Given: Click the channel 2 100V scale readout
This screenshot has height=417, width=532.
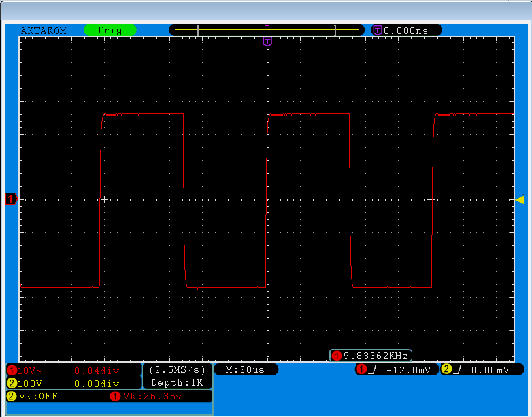Looking at the screenshot, I should click(x=33, y=384).
